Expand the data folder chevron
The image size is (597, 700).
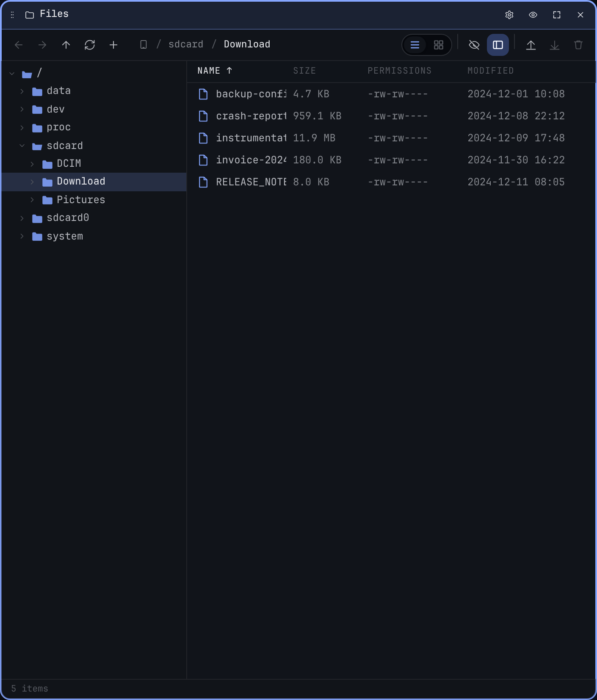pyautogui.click(x=22, y=91)
